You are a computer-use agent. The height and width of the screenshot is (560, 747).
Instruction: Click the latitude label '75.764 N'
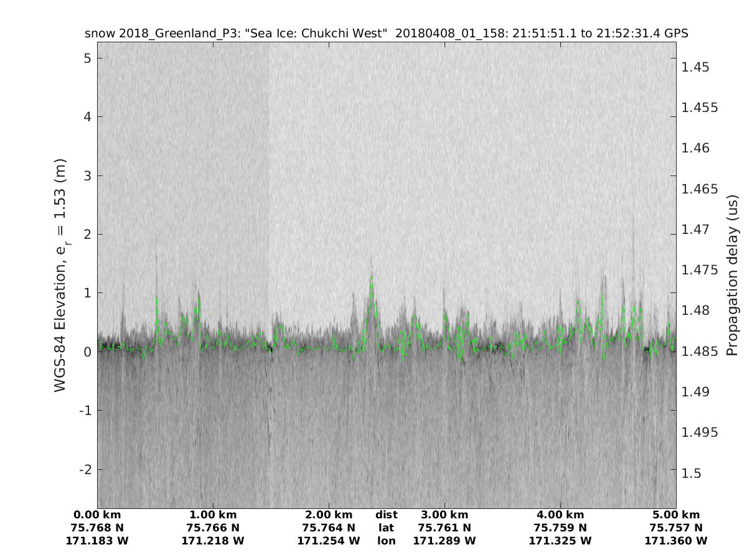tap(329, 528)
